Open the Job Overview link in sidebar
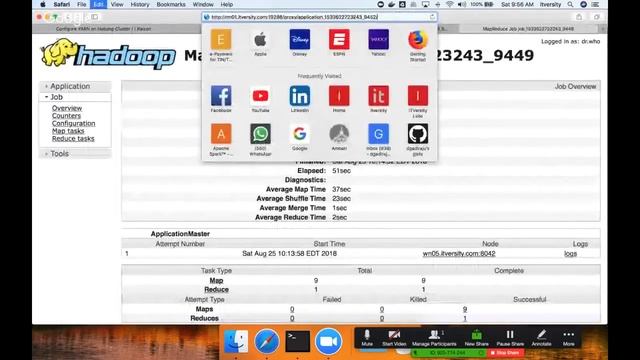This screenshot has height=360, width=640. tap(67, 108)
